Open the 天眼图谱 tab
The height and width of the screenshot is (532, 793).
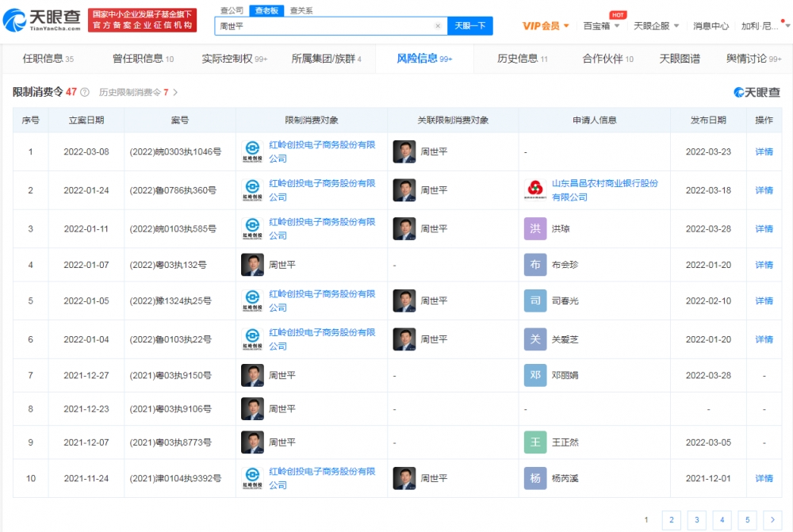pyautogui.click(x=680, y=59)
